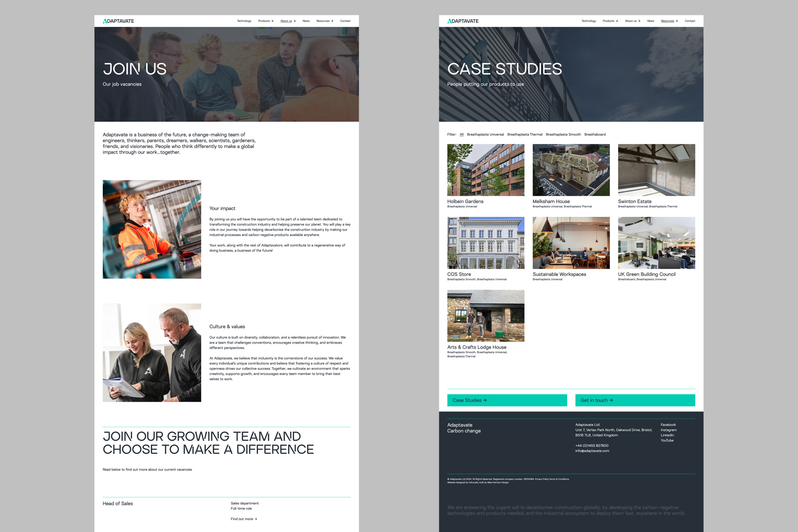Image resolution: width=798 pixels, height=532 pixels.
Task: Open the Melksham House thumbnail
Action: (x=571, y=170)
